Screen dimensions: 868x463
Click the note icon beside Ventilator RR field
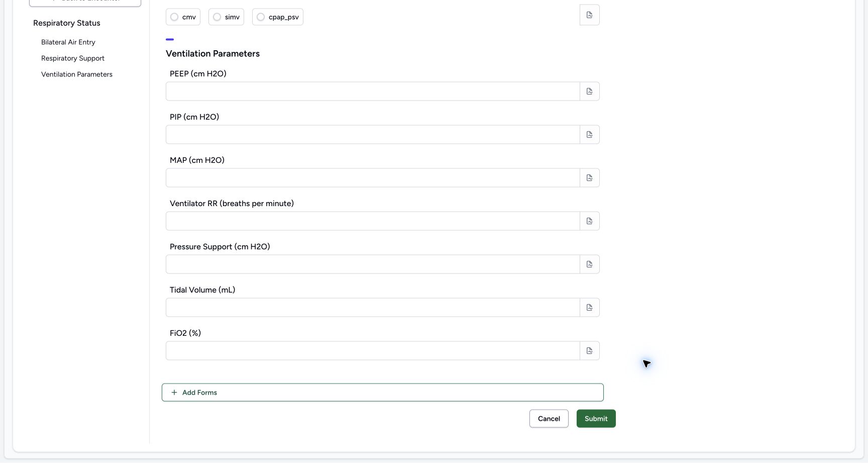[x=590, y=221]
